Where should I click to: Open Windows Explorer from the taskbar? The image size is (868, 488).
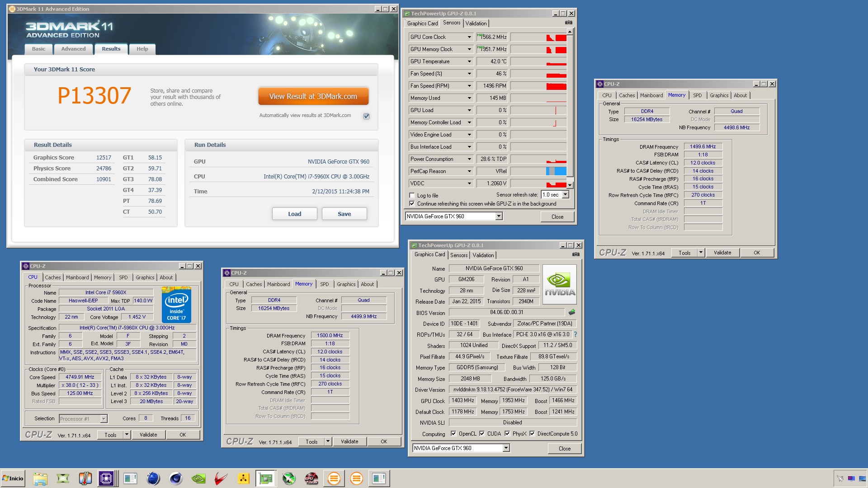[40, 479]
